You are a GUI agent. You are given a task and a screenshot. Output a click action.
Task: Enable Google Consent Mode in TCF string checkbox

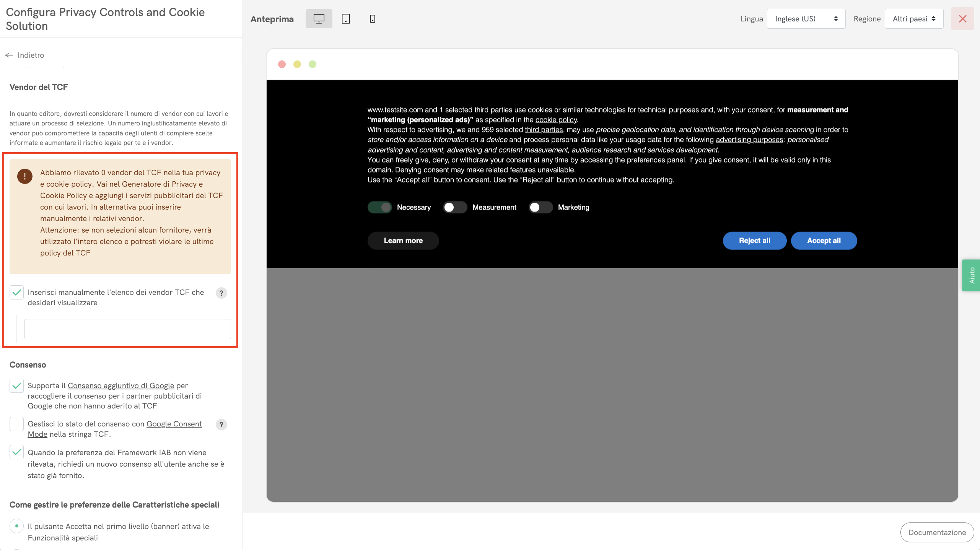coord(17,424)
